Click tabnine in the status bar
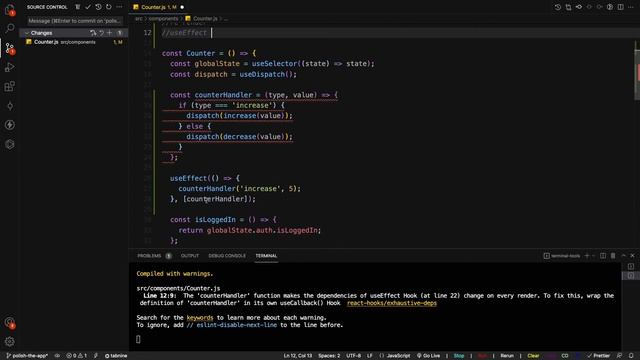This screenshot has height=360, width=640. 116,356
